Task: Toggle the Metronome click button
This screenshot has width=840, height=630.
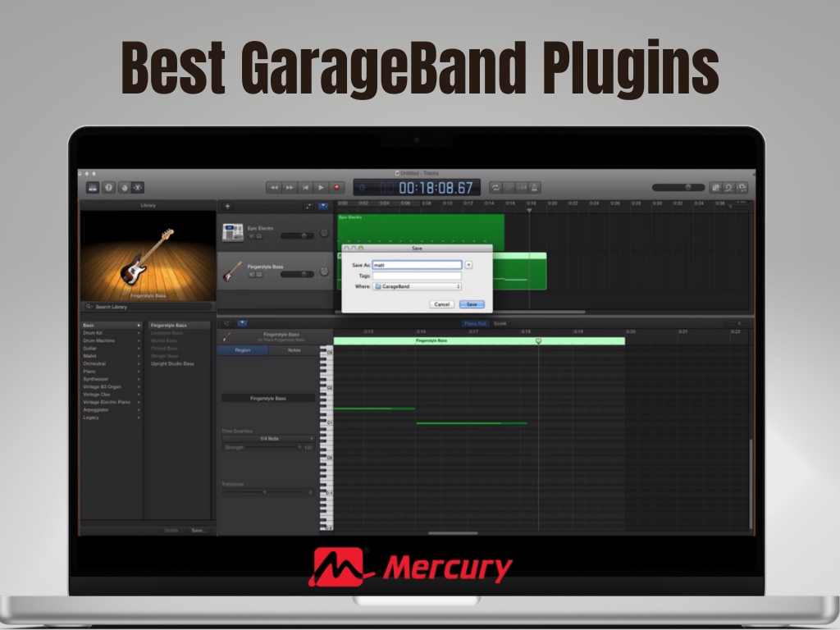Action: (x=535, y=188)
